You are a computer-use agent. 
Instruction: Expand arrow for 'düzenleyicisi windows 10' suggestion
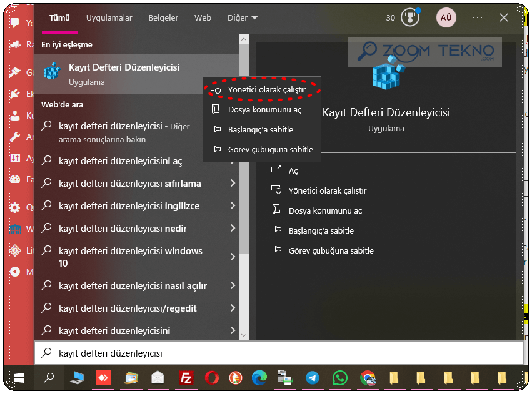click(x=233, y=257)
